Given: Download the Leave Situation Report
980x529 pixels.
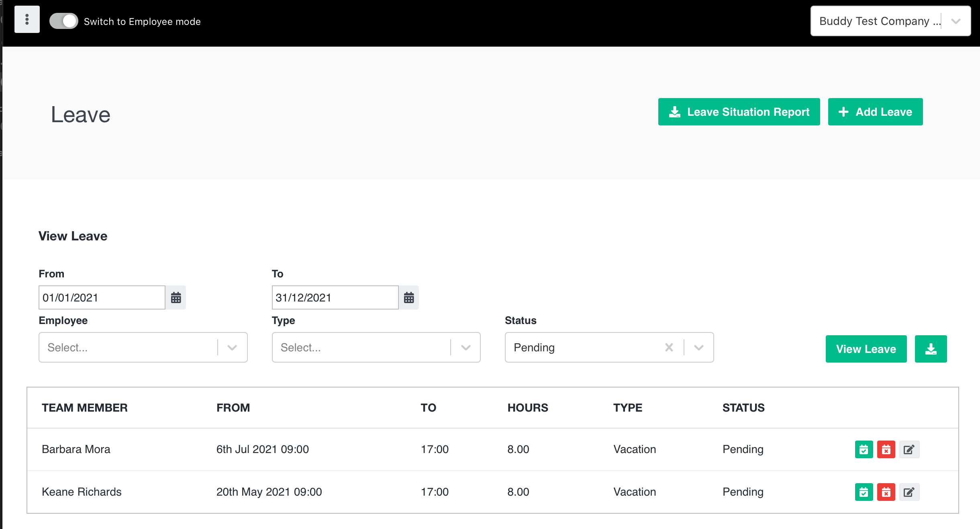Looking at the screenshot, I should click(x=739, y=112).
